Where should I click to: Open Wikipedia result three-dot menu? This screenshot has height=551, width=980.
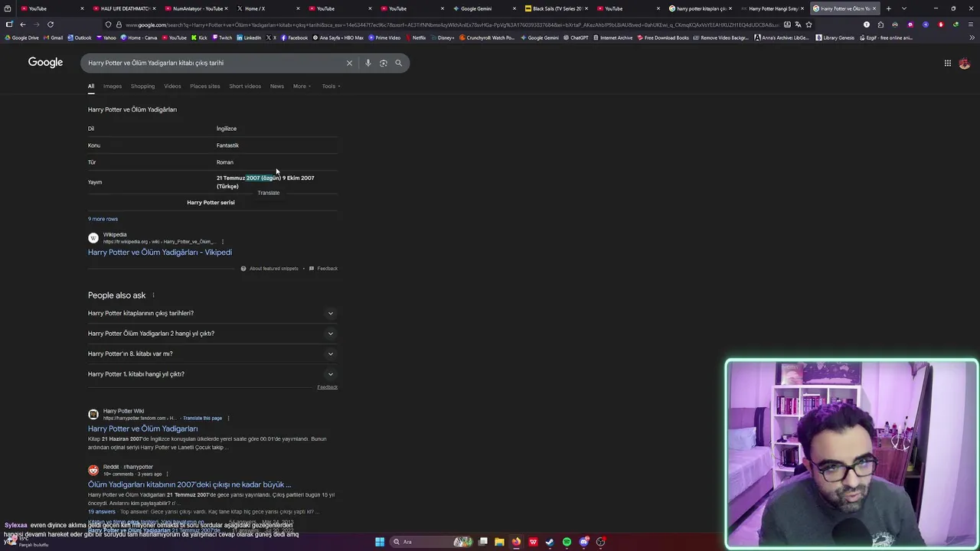coord(223,242)
